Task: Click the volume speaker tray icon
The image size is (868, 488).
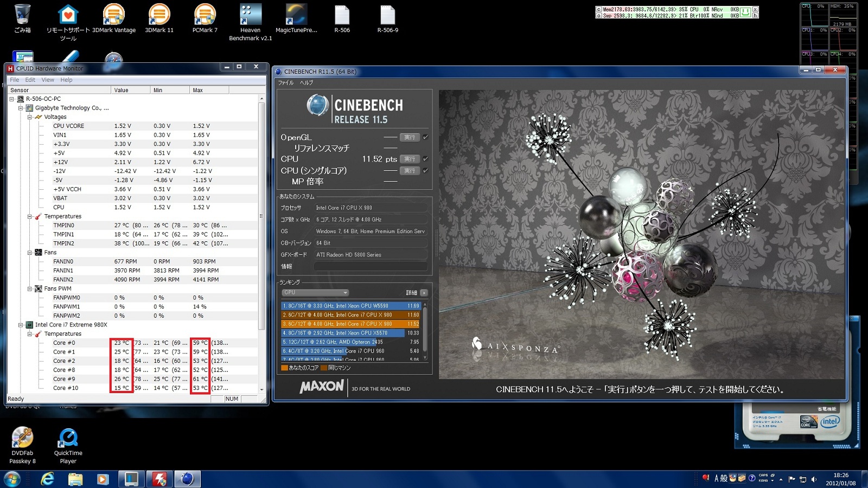Action: click(x=814, y=479)
